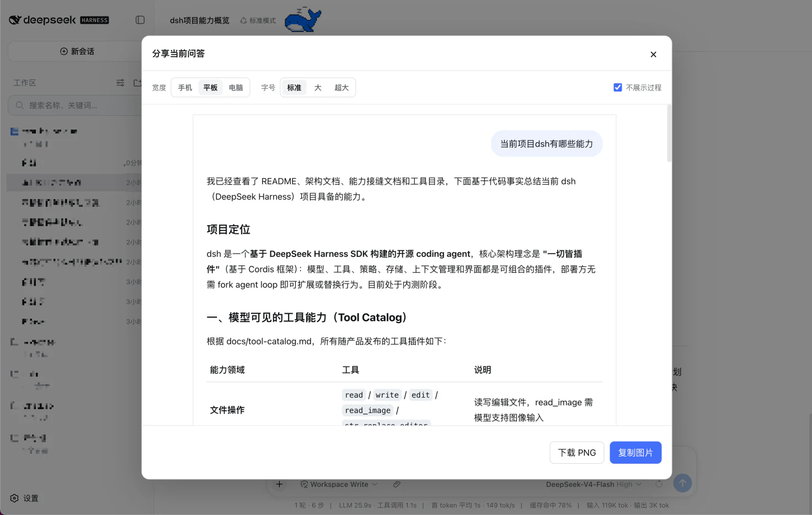Choose 大 font size

click(x=318, y=88)
